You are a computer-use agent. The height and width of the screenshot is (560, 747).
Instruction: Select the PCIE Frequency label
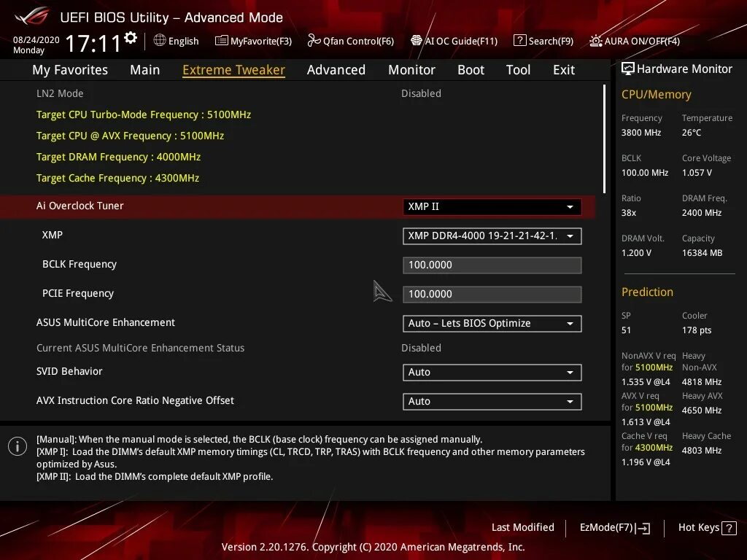coord(78,293)
